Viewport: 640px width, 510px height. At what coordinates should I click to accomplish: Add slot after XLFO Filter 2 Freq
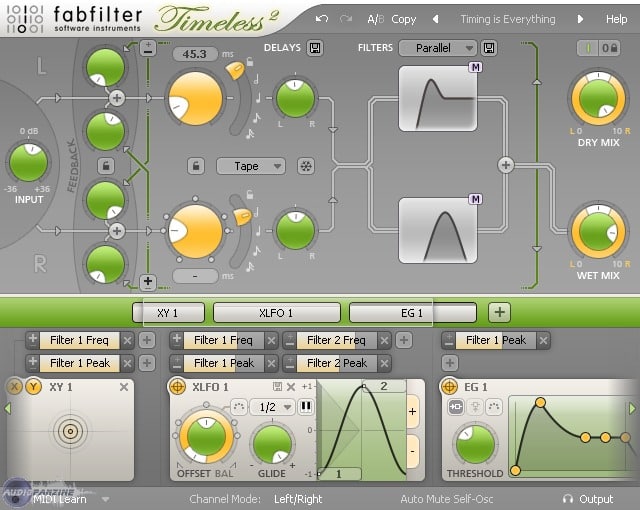click(x=404, y=340)
